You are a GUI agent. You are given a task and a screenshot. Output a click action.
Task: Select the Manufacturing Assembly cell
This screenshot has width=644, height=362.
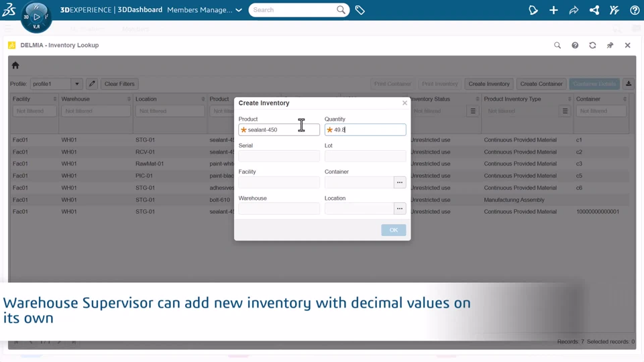[514, 200]
